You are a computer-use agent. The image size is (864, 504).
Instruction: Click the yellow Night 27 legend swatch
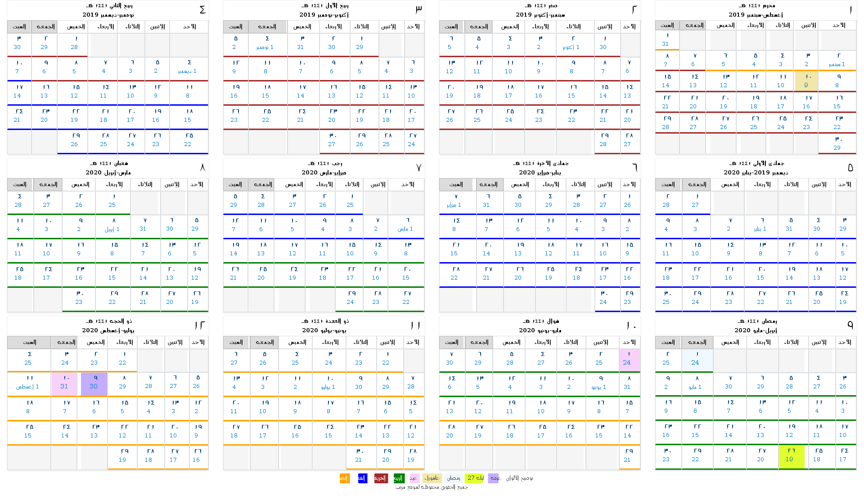click(475, 478)
